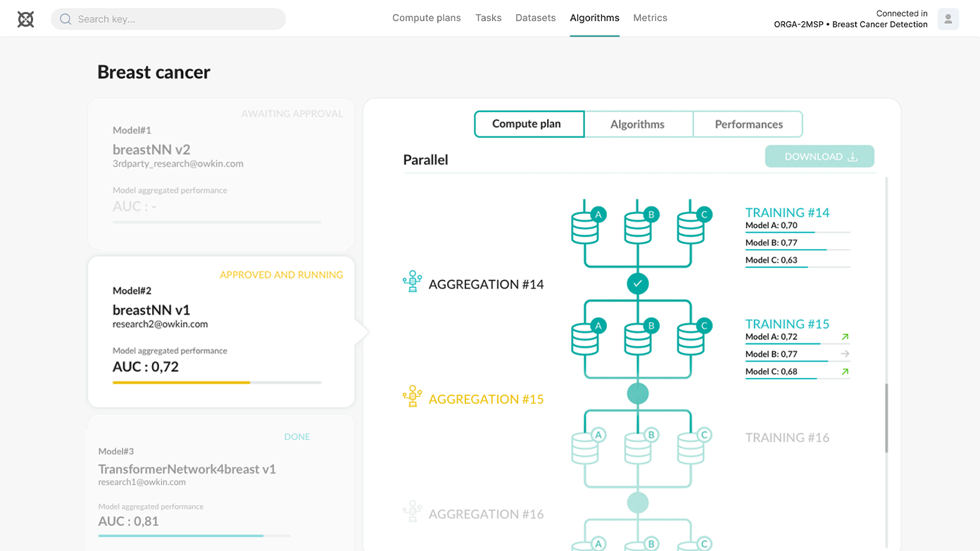Click the compute plan vertical scrollbar
This screenshot has width=980, height=551.
point(886,418)
